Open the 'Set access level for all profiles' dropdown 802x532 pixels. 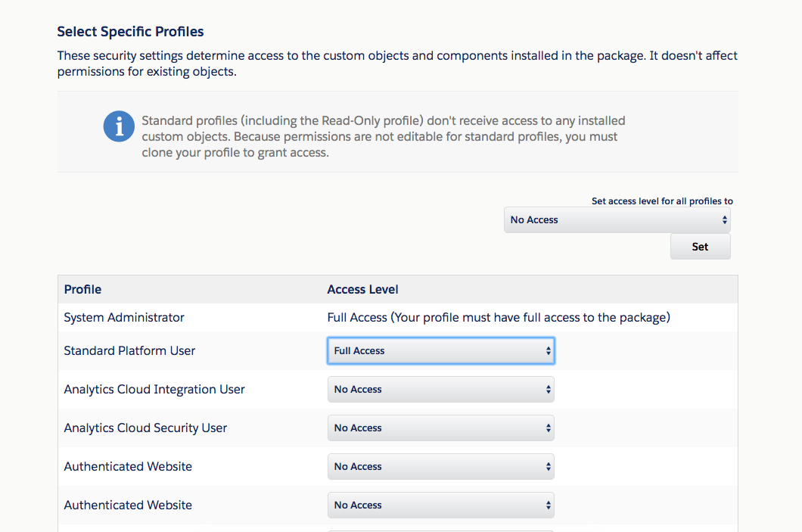coord(617,220)
